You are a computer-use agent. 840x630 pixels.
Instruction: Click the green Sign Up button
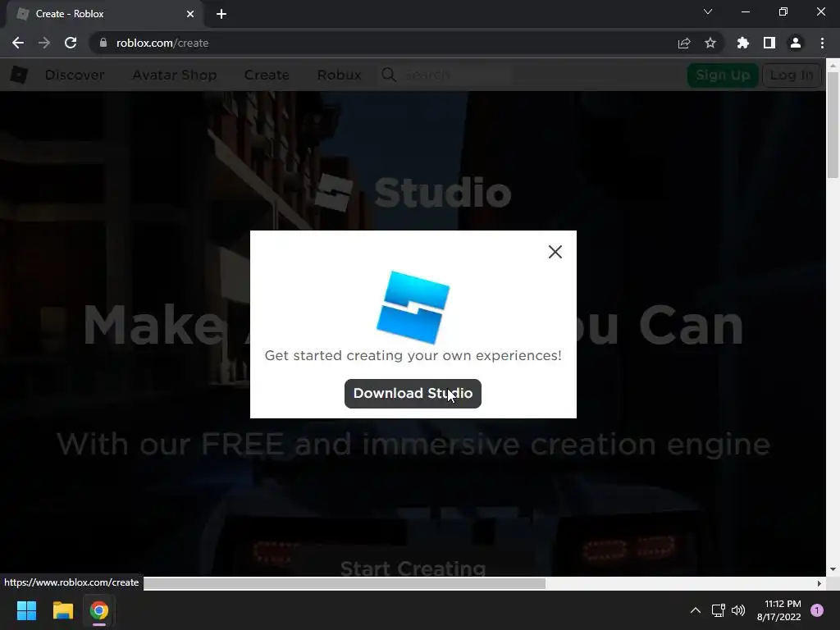[x=723, y=75]
